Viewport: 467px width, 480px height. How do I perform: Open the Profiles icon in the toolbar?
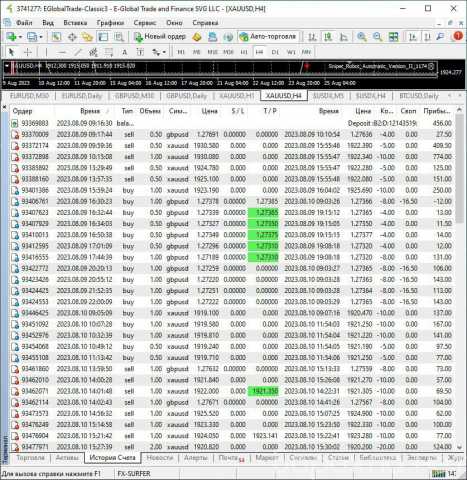tap(32, 37)
